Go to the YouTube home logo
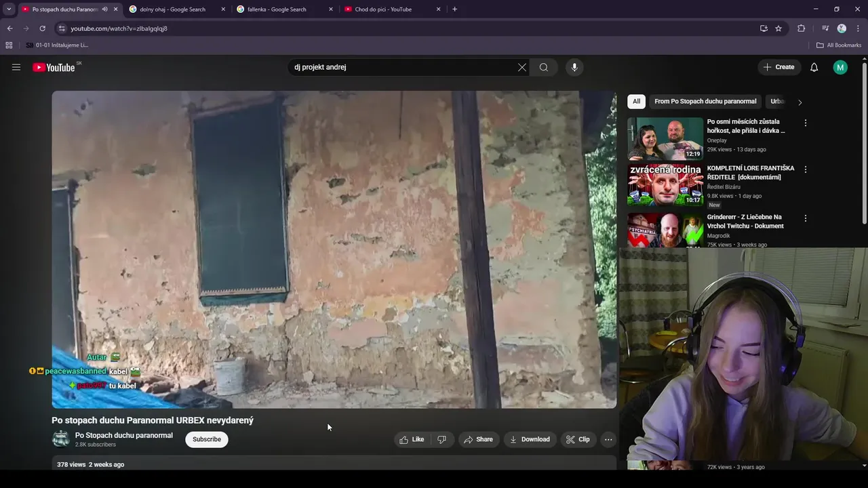Screen dimensions: 868x488 (54, 67)
